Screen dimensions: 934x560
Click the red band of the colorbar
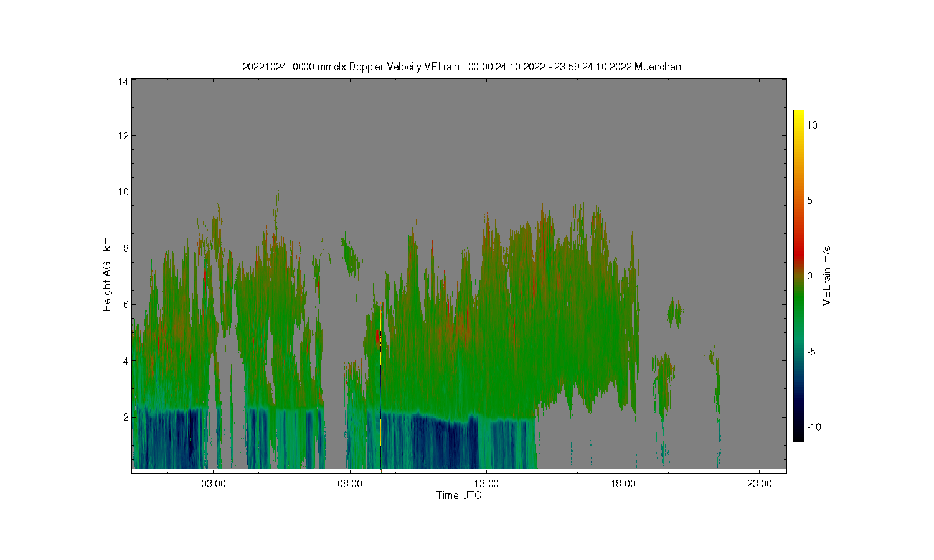click(x=798, y=254)
